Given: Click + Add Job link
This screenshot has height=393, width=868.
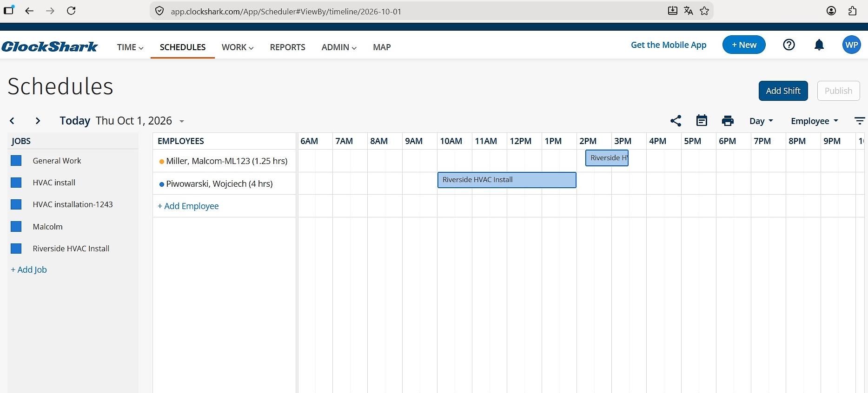Looking at the screenshot, I should [29, 269].
